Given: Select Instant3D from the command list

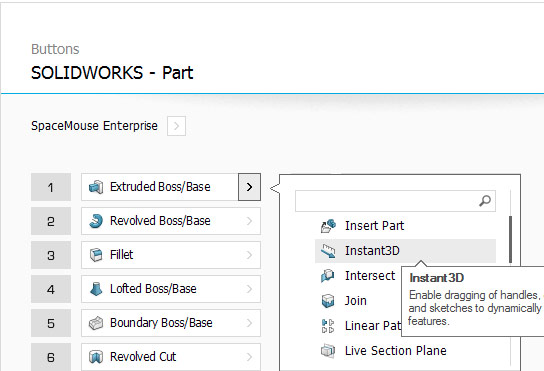Looking at the screenshot, I should point(405,251).
